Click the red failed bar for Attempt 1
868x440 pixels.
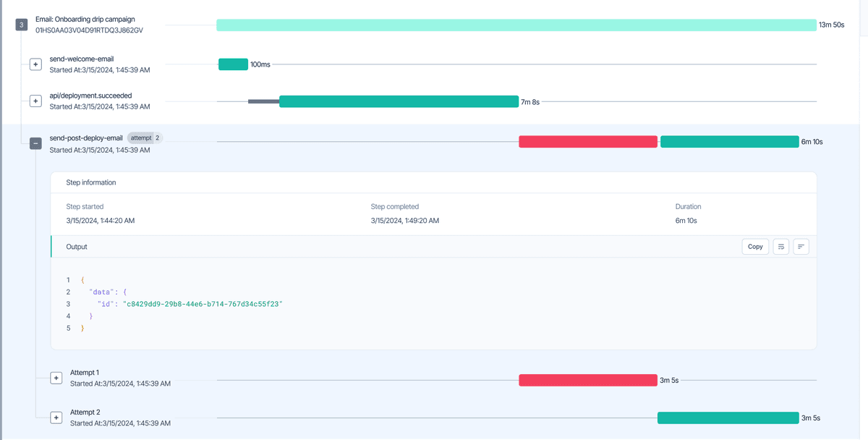click(588, 379)
